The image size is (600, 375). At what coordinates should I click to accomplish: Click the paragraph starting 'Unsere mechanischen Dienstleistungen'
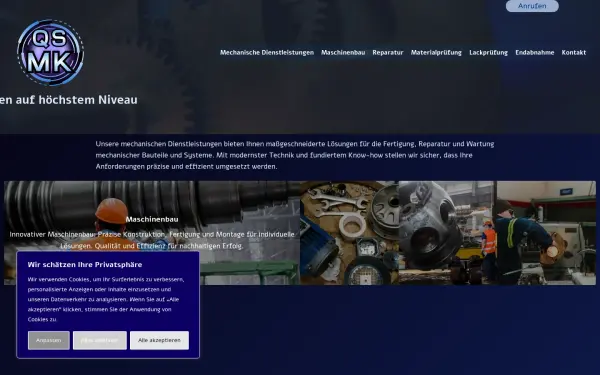(295, 155)
